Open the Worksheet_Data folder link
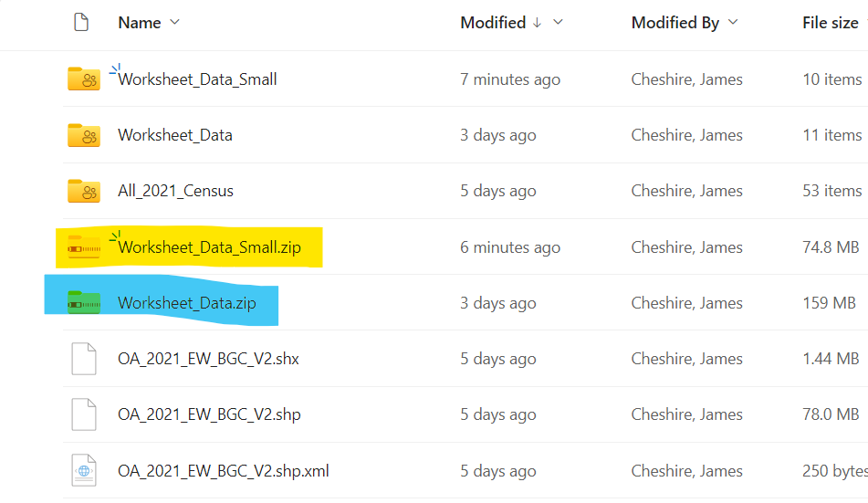This screenshot has height=503, width=868. (x=175, y=135)
